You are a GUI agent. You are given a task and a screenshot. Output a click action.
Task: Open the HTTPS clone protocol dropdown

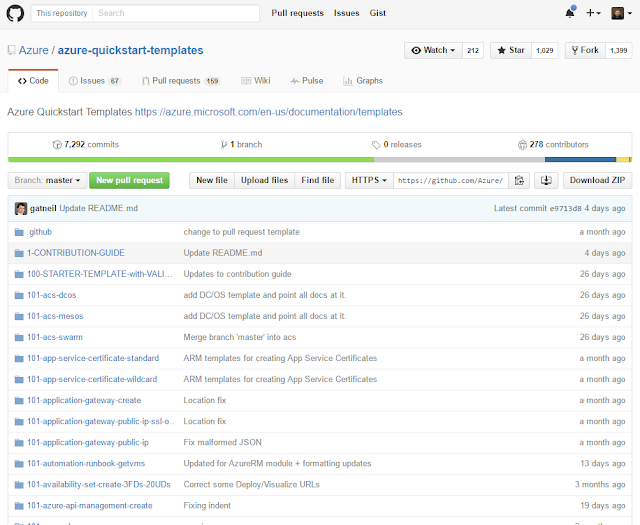click(369, 180)
